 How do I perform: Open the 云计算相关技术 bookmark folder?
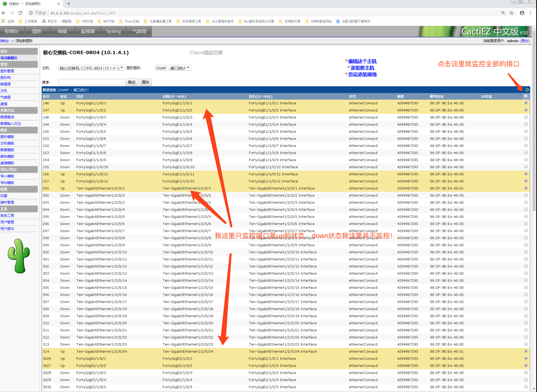pyautogui.click(x=220, y=21)
